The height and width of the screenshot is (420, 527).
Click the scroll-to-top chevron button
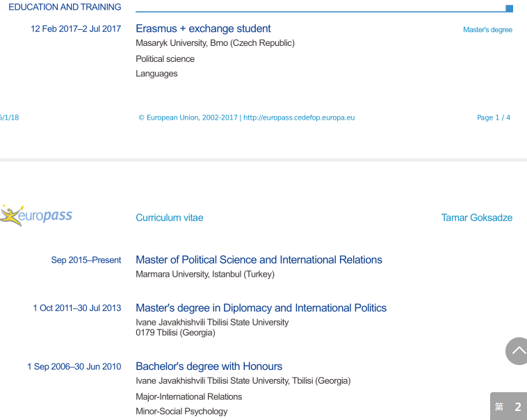(517, 351)
